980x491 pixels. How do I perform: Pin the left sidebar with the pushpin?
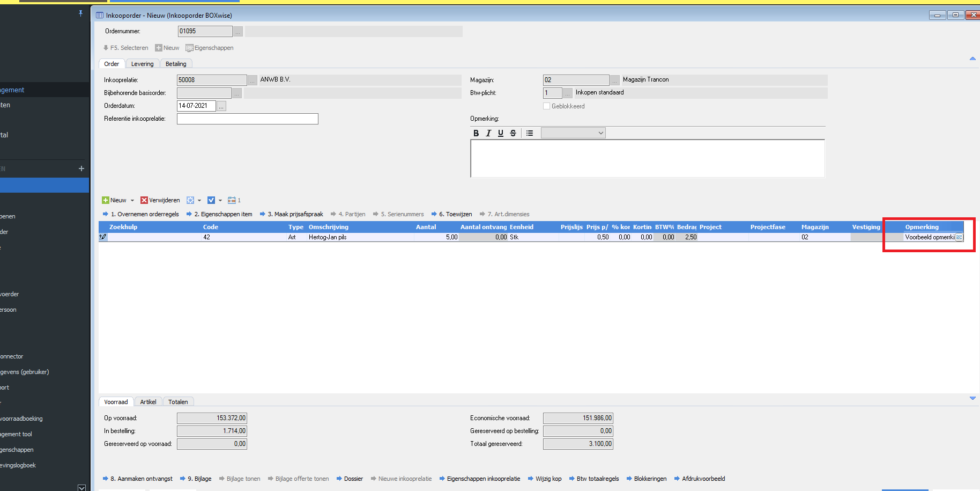coord(80,13)
